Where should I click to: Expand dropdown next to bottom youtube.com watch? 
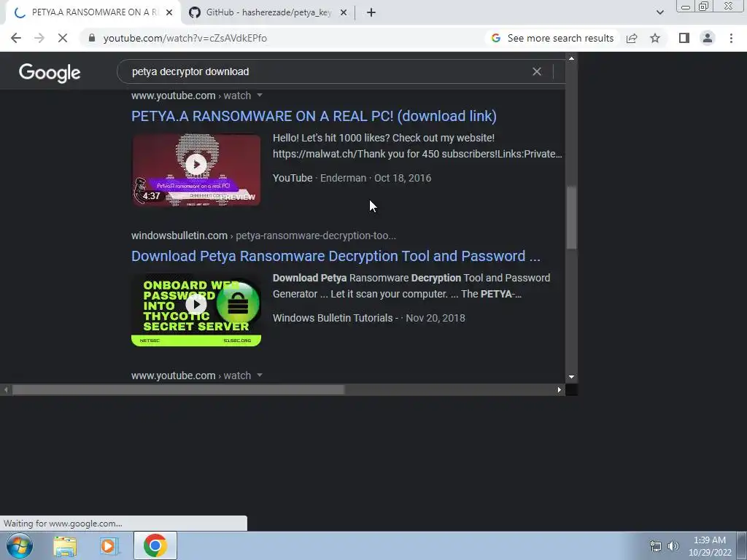(x=260, y=376)
